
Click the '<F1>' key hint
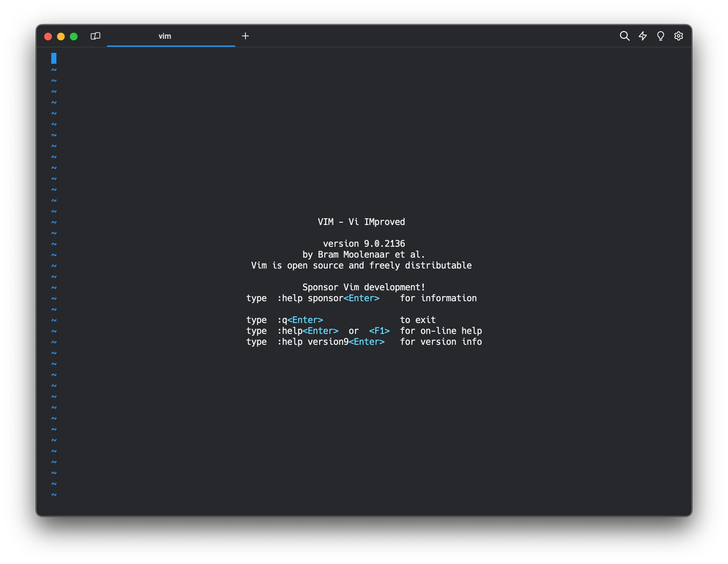pos(379,331)
